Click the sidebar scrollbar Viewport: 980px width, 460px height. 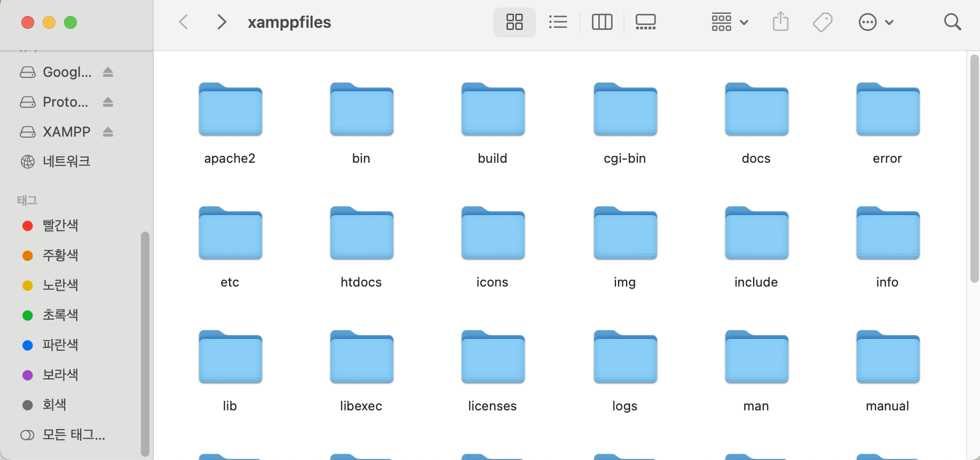145,344
